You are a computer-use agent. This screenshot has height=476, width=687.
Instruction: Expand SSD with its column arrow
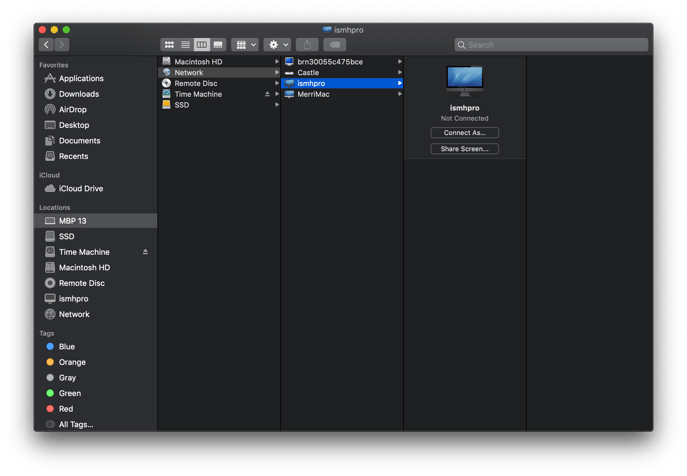[x=277, y=105]
